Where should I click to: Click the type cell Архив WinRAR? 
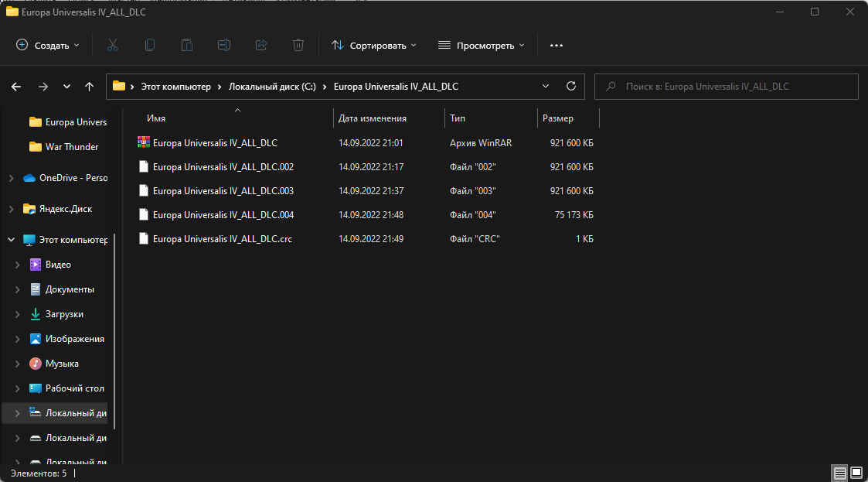(x=481, y=143)
